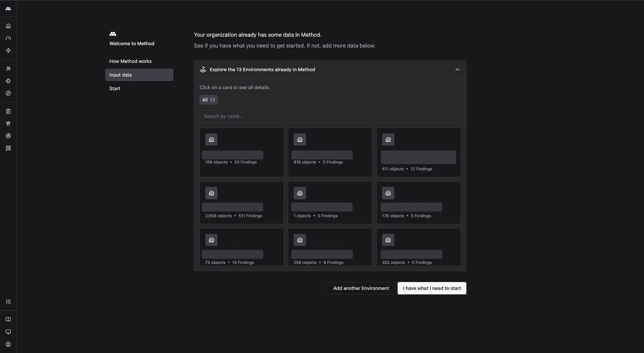
Task: Open the sliders settings icon in sidebar
Action: [x=8, y=301]
